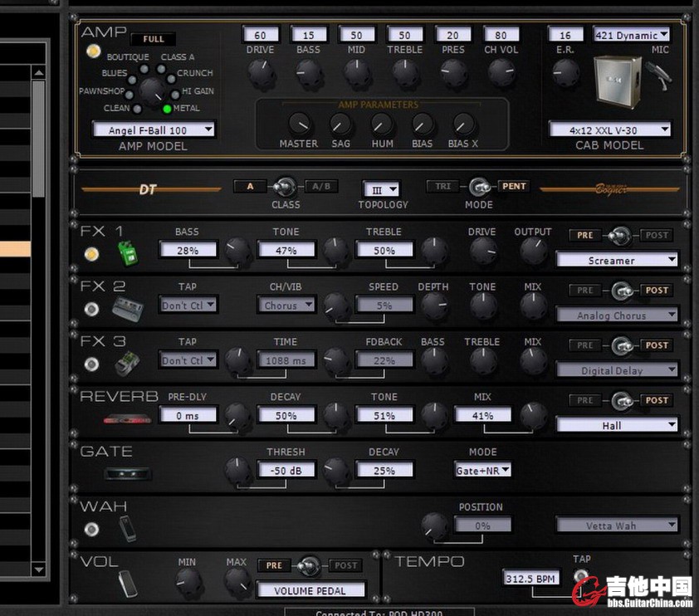Select the CRUNCH amp type
Image resolution: width=699 pixels, height=616 pixels.
tap(171, 79)
